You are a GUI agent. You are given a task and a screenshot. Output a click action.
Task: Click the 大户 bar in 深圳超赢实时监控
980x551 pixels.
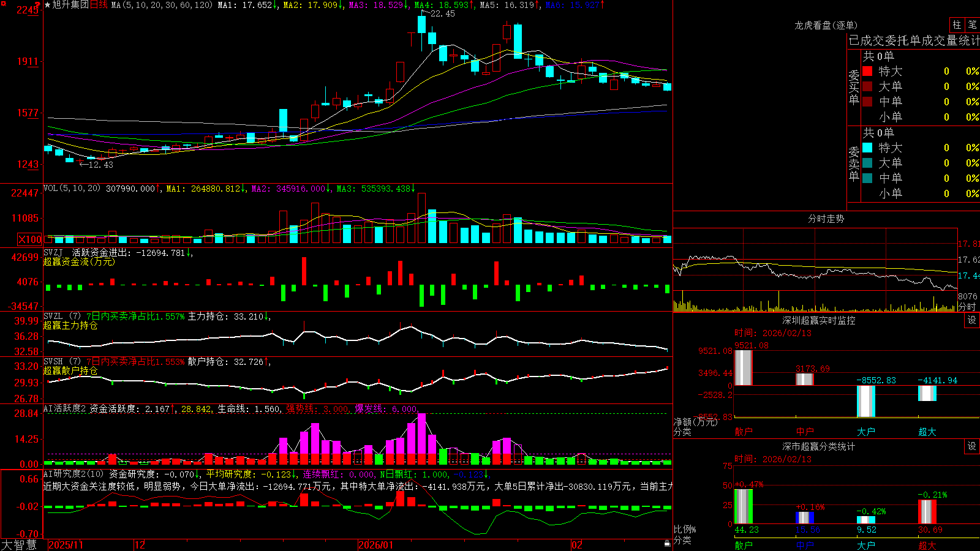pyautogui.click(x=866, y=402)
